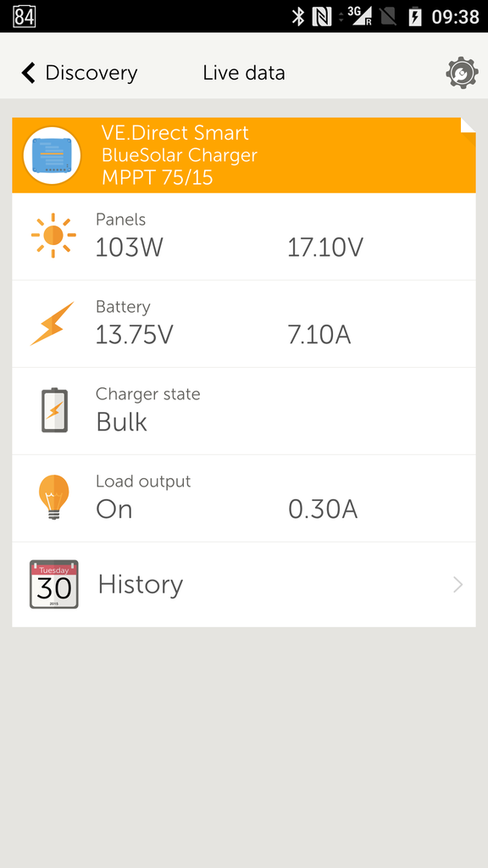488x868 pixels.
Task: Tap the Bluetooth icon in status bar
Action: [298, 17]
